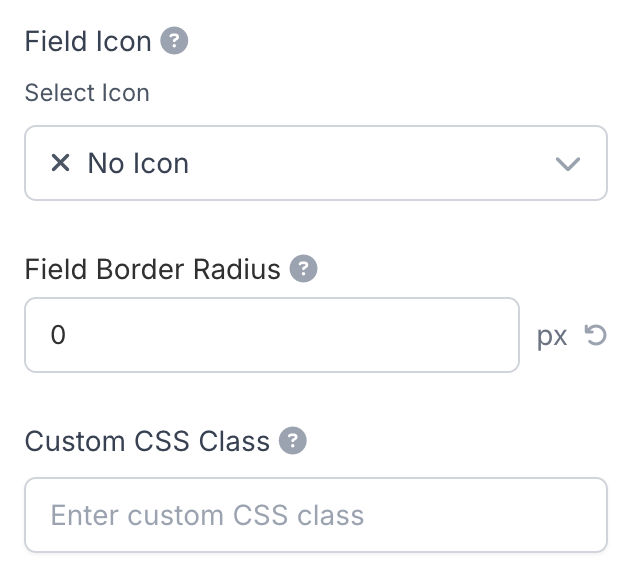Click the 0 value in border radius
The height and width of the screenshot is (574, 632).
[58, 335]
